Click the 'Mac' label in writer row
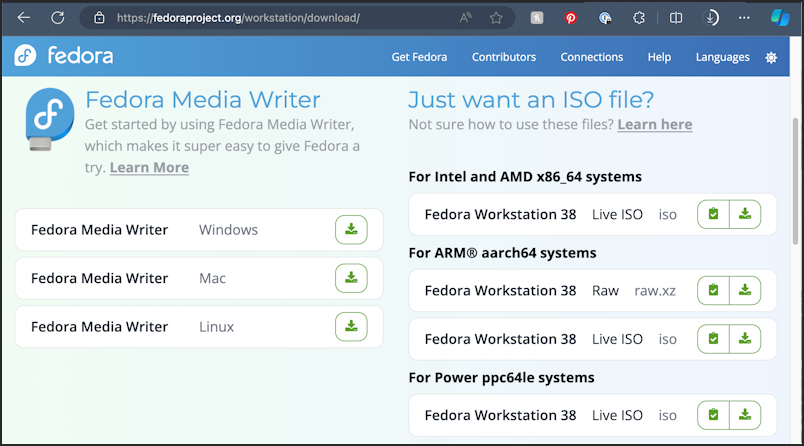The image size is (804, 446). 212,278
